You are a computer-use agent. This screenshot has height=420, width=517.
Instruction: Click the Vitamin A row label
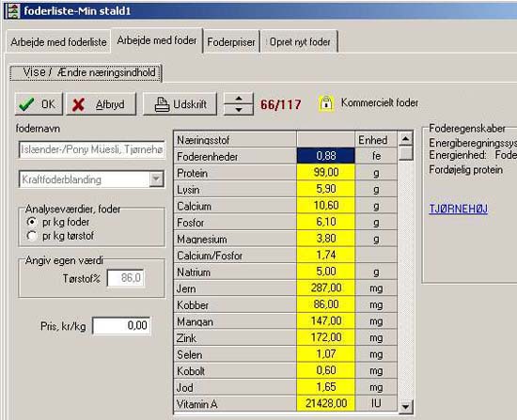coord(235,403)
